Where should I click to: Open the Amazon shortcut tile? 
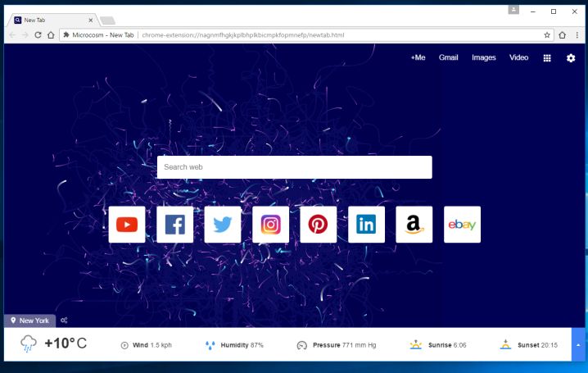tap(414, 225)
